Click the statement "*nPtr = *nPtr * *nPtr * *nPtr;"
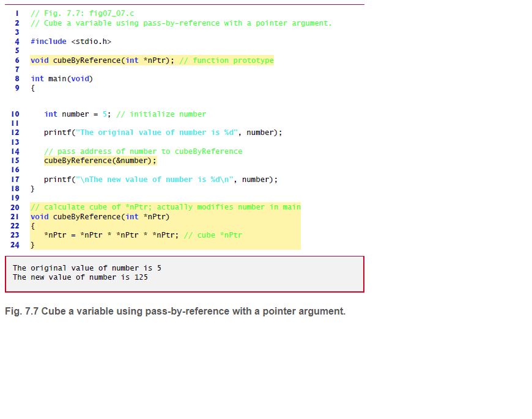The width and height of the screenshot is (532, 419). click(x=111, y=235)
